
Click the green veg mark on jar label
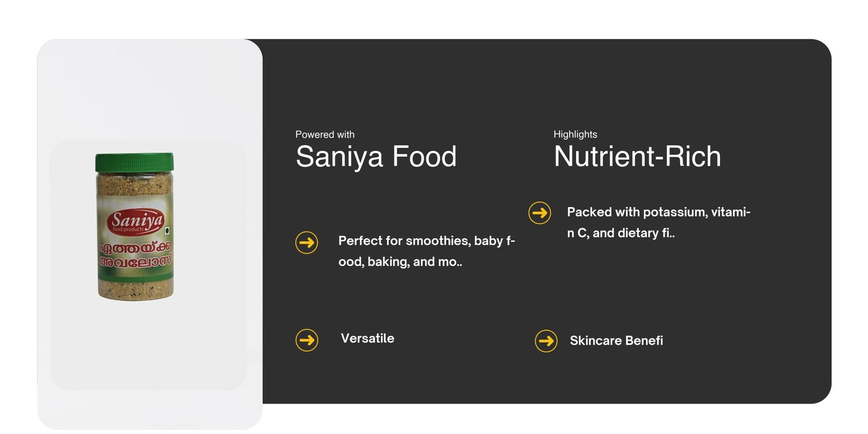[x=168, y=229]
